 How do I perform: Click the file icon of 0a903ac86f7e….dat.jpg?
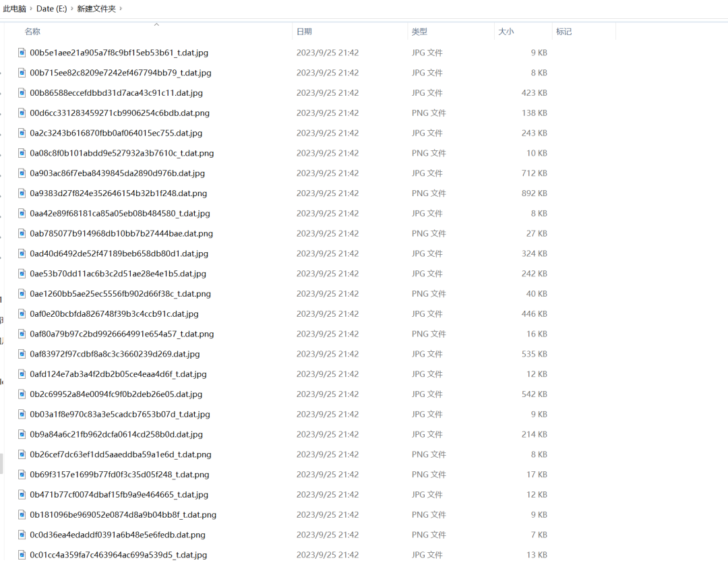(22, 173)
